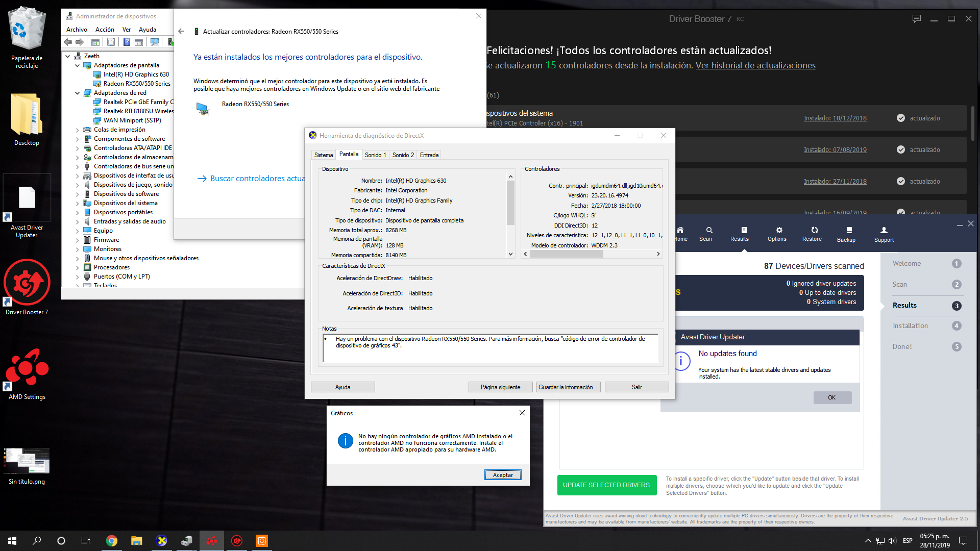The width and height of the screenshot is (980, 551).
Task: Open Google Chrome from the taskbar
Action: (111, 541)
